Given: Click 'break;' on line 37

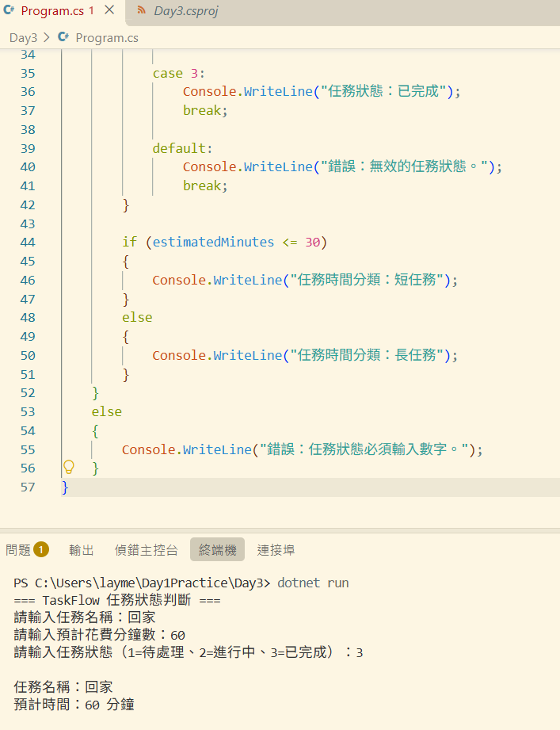Looking at the screenshot, I should [x=205, y=110].
